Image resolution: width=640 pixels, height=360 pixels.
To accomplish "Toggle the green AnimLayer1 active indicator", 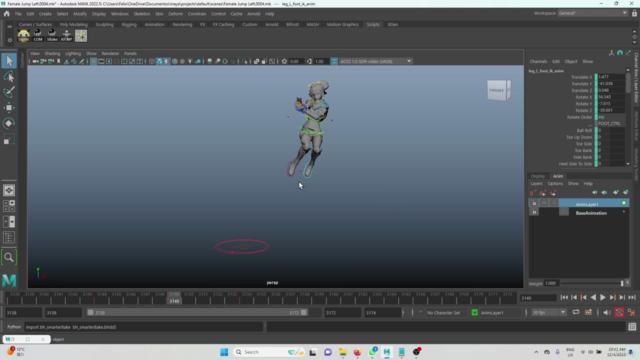I will [624, 203].
